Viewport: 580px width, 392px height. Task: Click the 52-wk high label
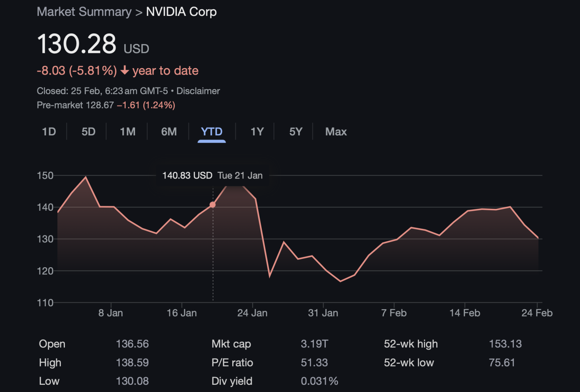(x=411, y=344)
